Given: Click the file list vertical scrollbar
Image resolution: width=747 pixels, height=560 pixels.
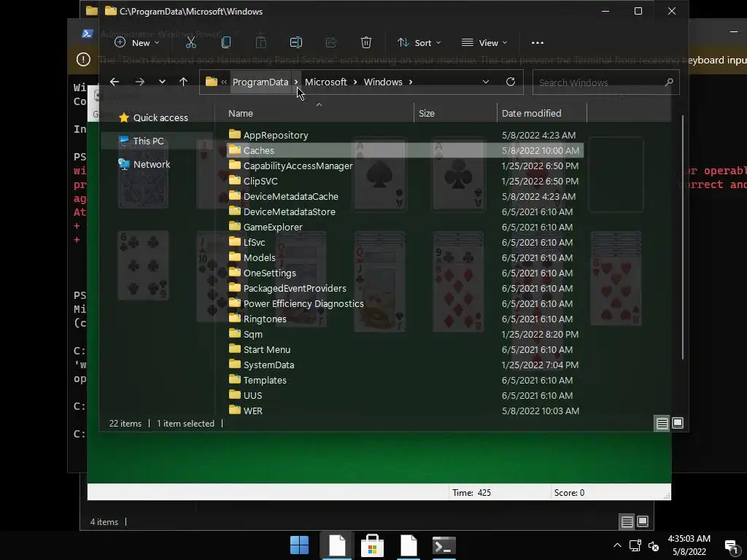Looking at the screenshot, I should tap(683, 237).
